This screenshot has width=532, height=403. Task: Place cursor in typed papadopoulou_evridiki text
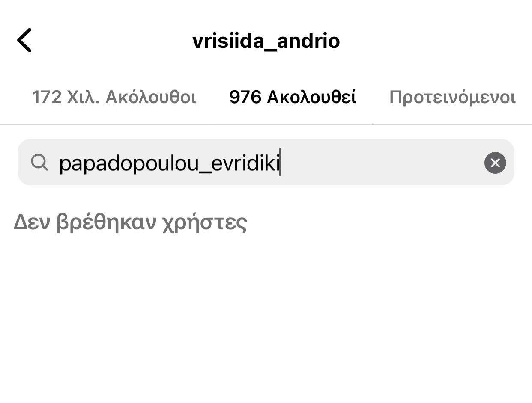tap(169, 163)
